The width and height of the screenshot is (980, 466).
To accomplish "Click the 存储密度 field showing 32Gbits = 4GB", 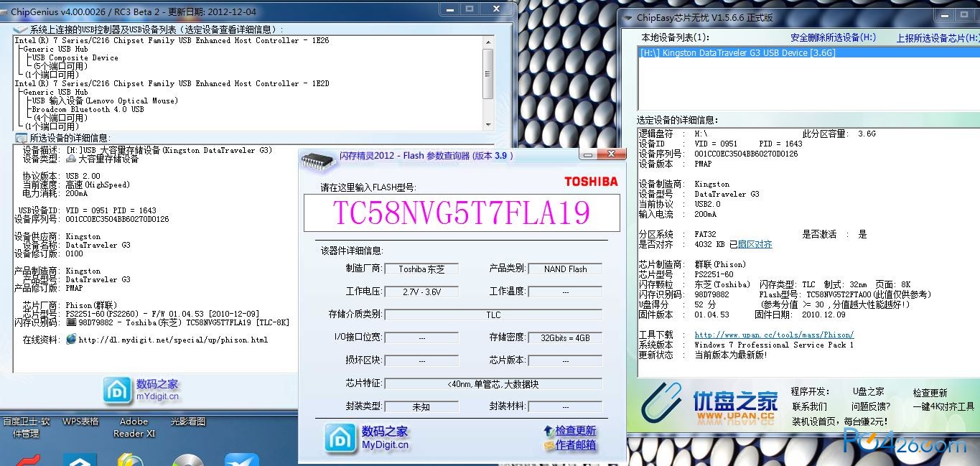I will tap(565, 337).
